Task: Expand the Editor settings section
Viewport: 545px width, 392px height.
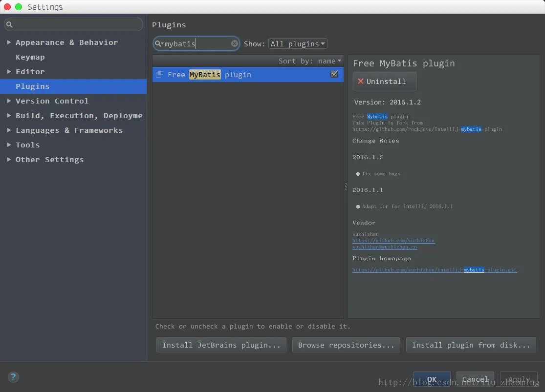Action: [9, 72]
